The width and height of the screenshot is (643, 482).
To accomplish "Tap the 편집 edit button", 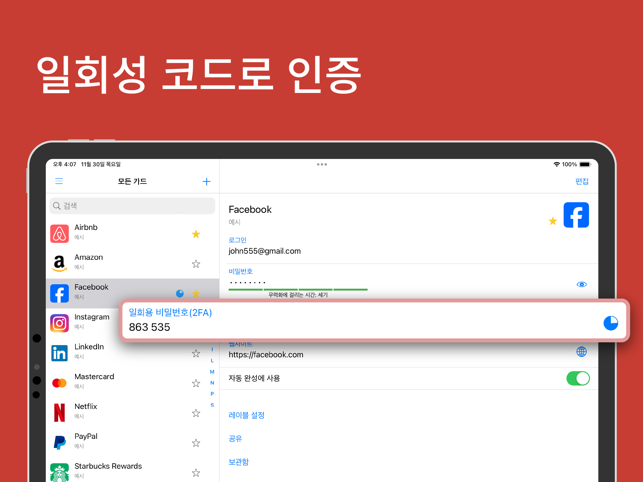I will pyautogui.click(x=581, y=182).
